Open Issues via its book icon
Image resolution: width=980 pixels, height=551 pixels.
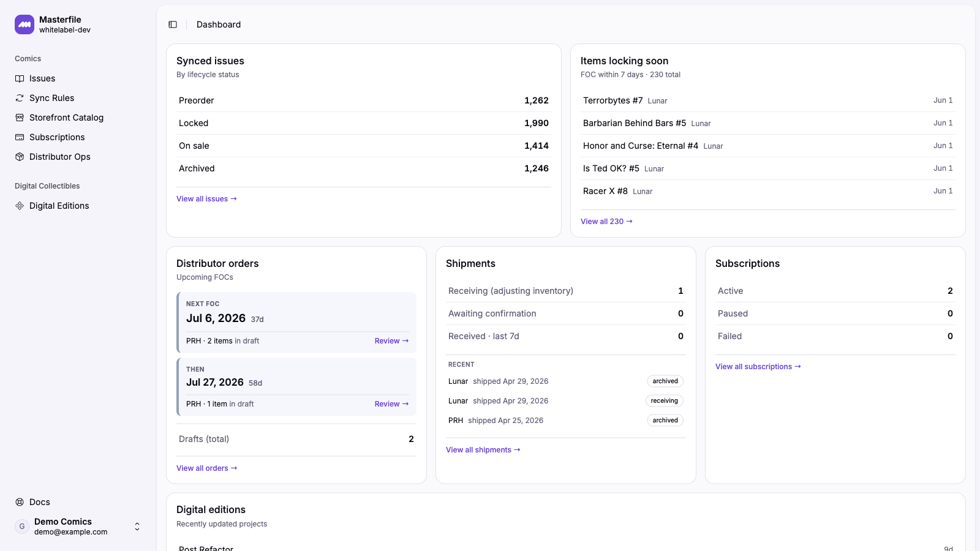[20, 78]
